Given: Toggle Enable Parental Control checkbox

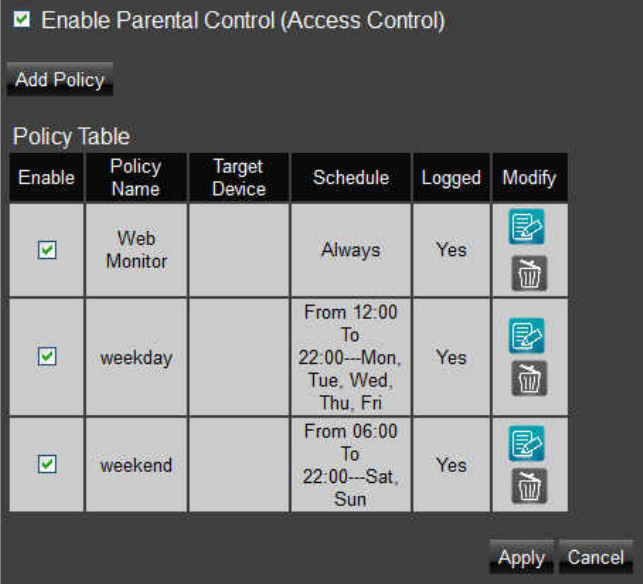Looking at the screenshot, I should [21, 19].
